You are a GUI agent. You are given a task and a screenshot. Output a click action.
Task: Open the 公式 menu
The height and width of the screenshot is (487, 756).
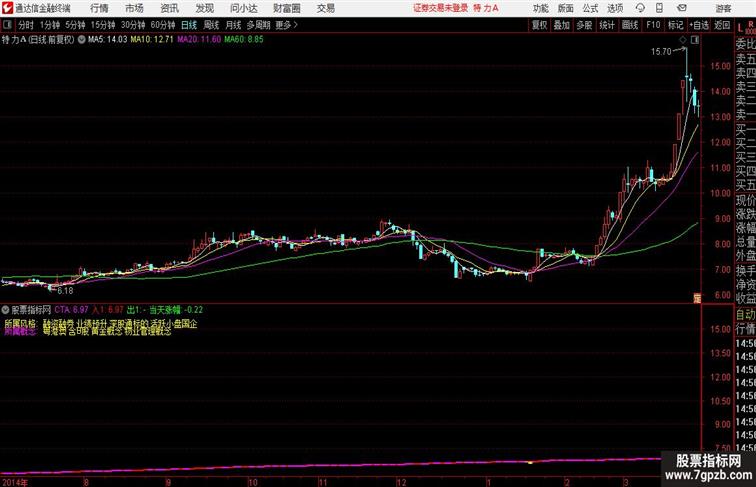590,8
